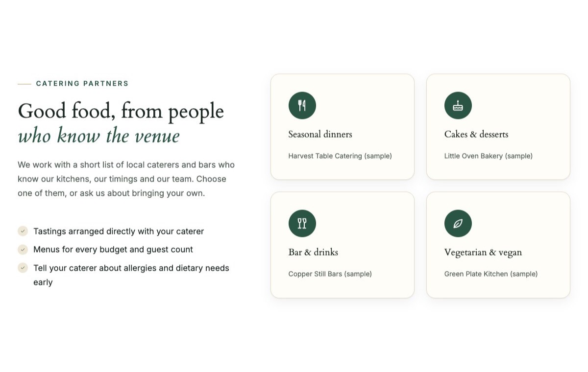
Task: Click 'Menus for every budget and guest count'
Action: click(x=113, y=250)
